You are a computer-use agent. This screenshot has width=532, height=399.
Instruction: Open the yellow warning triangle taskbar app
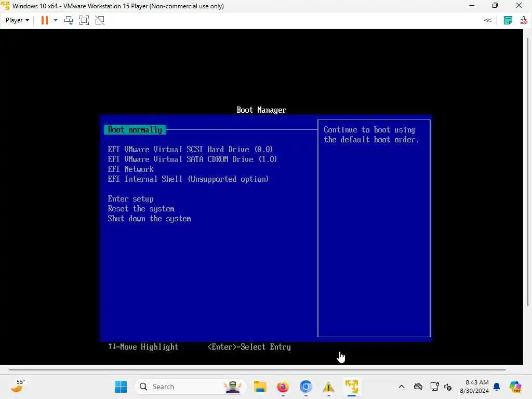tap(328, 387)
